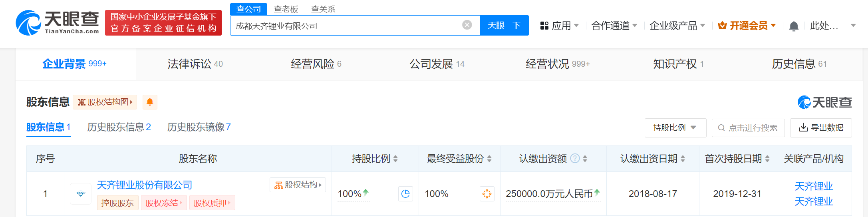Switch to 历史股东信息 sub-tab

pyautogui.click(x=119, y=127)
